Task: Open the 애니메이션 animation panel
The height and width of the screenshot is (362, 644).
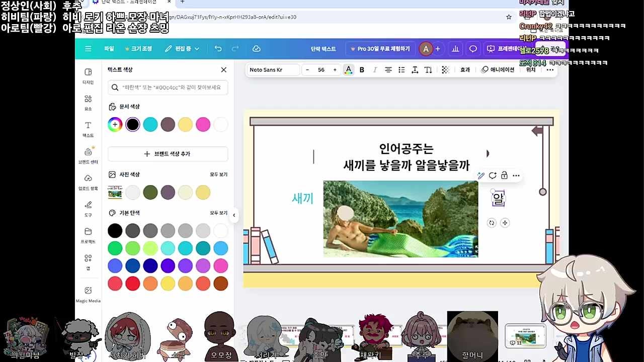Action: [498, 70]
